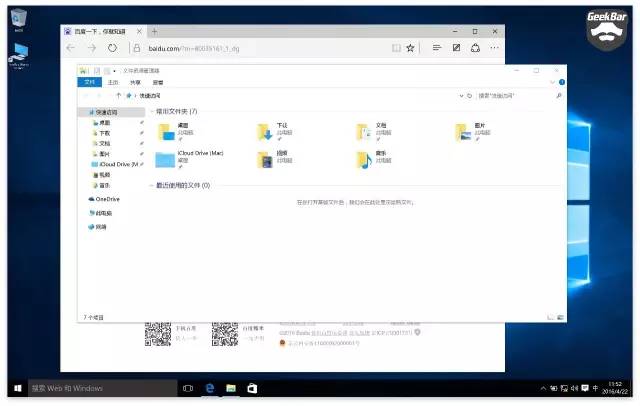The width and height of the screenshot is (640, 406).
Task: Switch to the 主页 ribbon tab
Action: point(113,82)
